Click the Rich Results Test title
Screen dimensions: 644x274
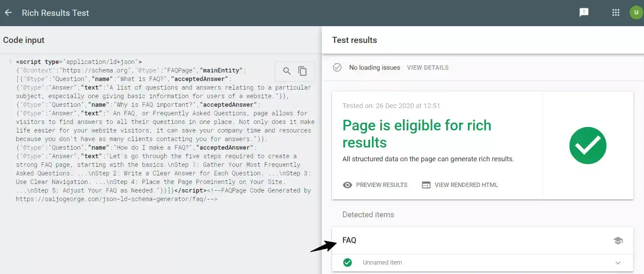click(x=55, y=13)
